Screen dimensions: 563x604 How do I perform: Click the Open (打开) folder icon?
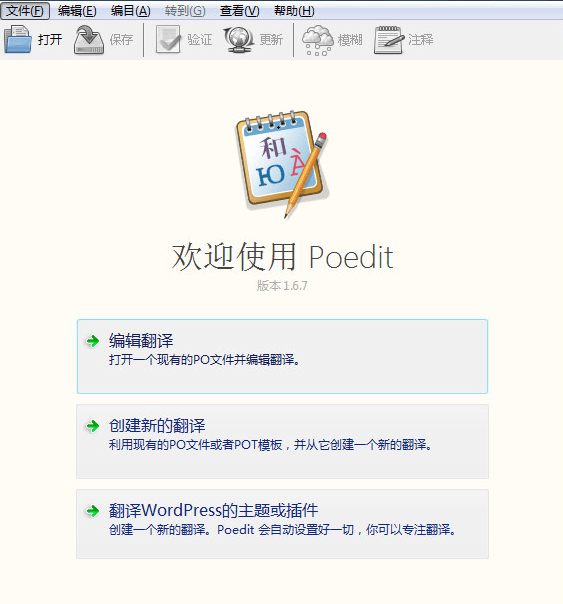coord(18,39)
